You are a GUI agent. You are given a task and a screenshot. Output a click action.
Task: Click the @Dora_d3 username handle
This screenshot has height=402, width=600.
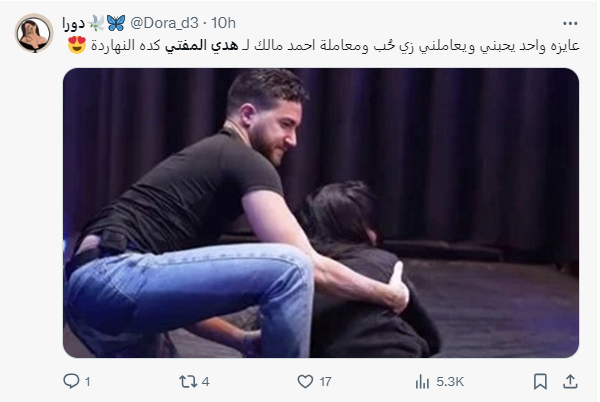click(x=164, y=23)
